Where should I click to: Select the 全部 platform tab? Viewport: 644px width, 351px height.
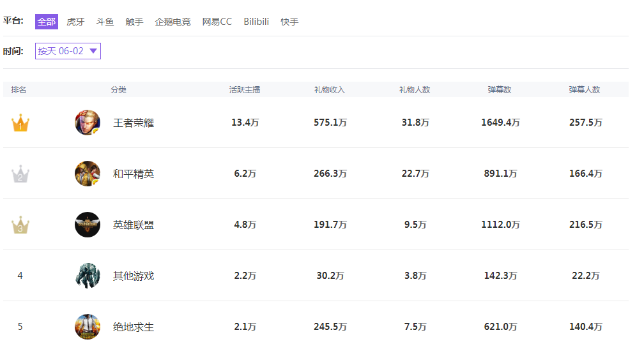[x=46, y=22]
